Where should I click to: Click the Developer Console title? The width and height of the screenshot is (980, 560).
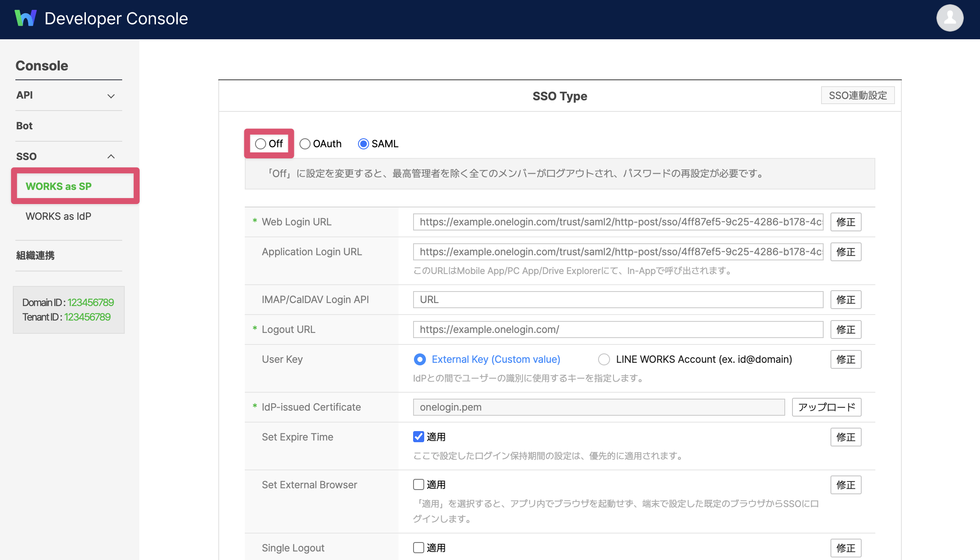116,18
